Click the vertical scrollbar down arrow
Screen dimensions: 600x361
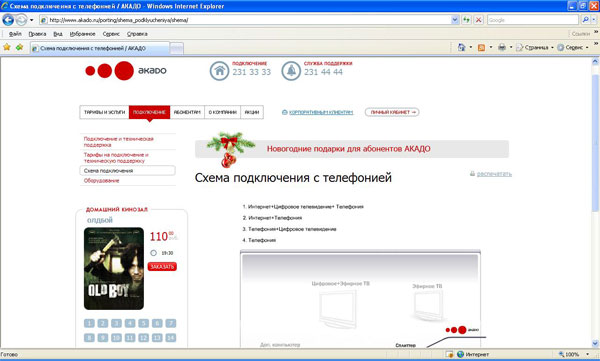(595, 344)
